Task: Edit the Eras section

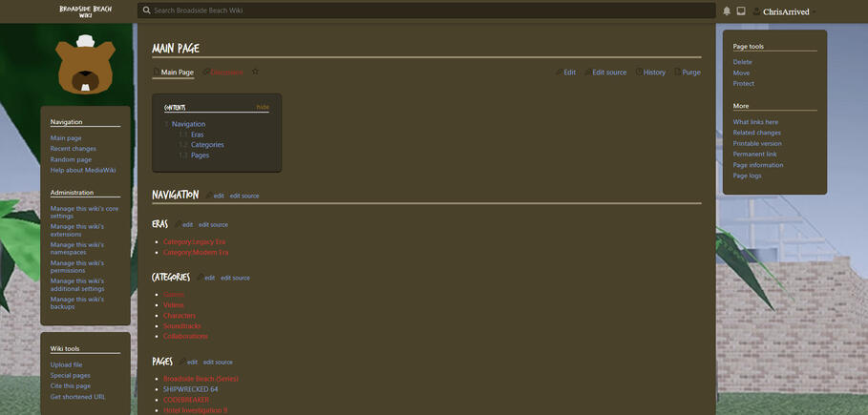Action: tap(187, 224)
